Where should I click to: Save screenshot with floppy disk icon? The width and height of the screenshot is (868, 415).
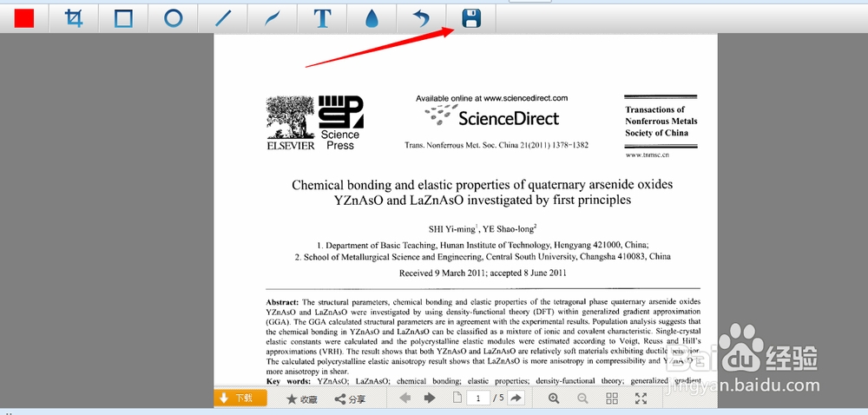(471, 18)
